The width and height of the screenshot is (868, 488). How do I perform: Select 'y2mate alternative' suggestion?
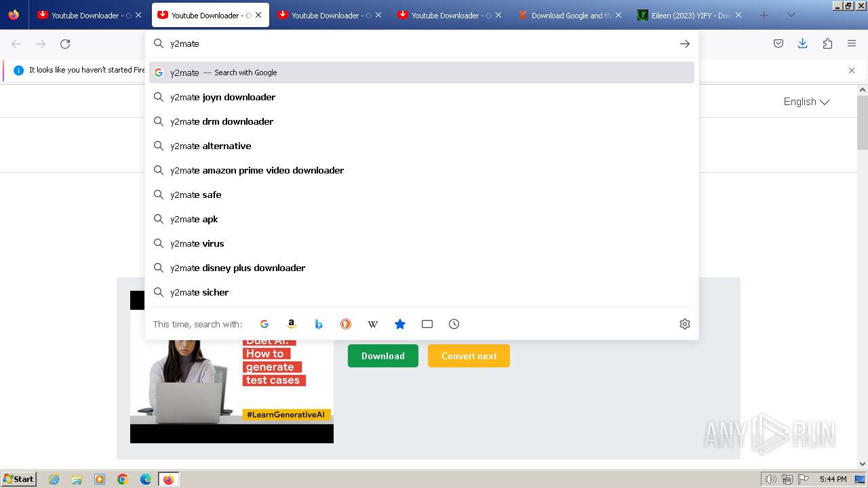pyautogui.click(x=422, y=146)
